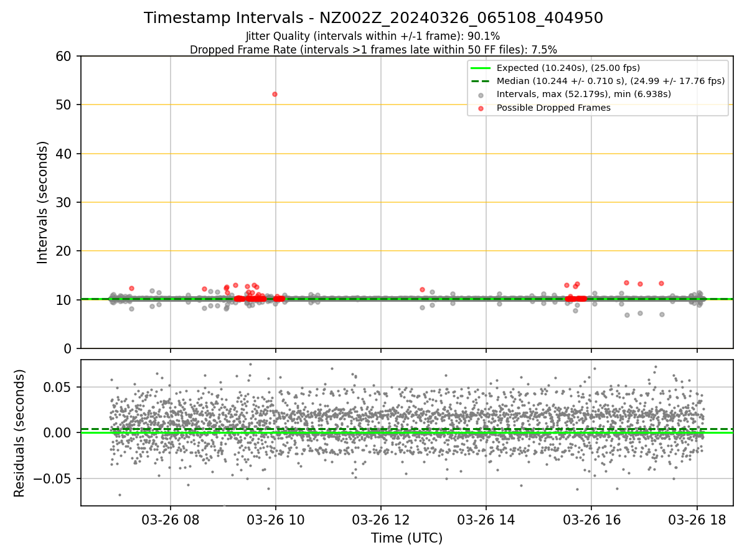Click the Time (UTC) x-axis label

pyautogui.click(x=406, y=538)
